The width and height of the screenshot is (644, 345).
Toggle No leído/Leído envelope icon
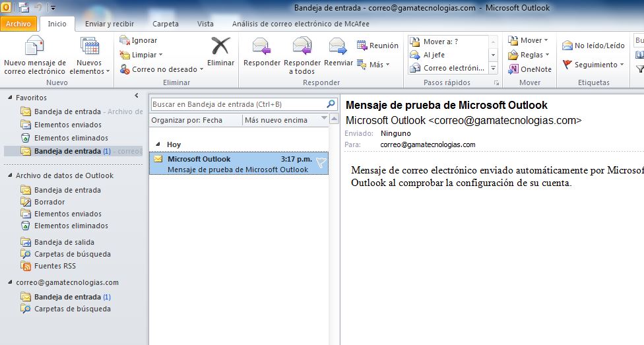567,45
